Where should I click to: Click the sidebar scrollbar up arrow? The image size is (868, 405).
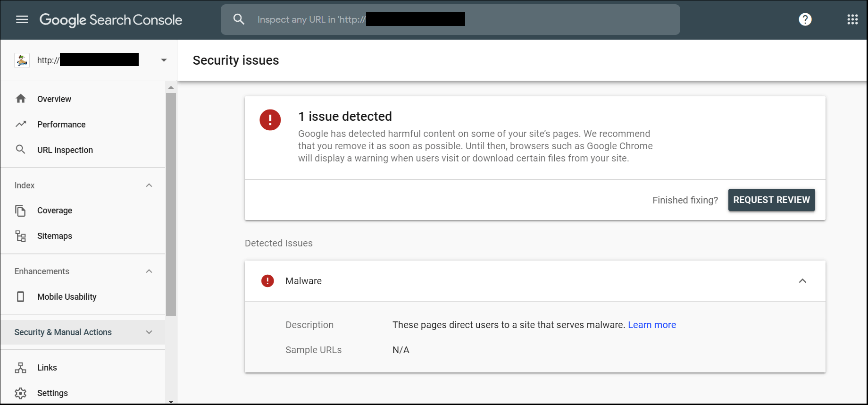tap(171, 87)
